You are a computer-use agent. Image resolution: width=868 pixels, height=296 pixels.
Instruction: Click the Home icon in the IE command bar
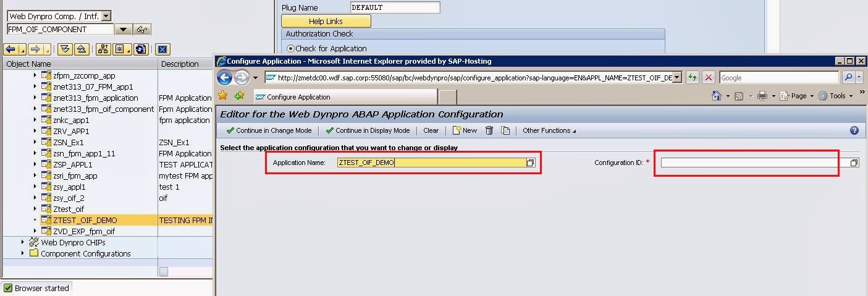[717, 96]
